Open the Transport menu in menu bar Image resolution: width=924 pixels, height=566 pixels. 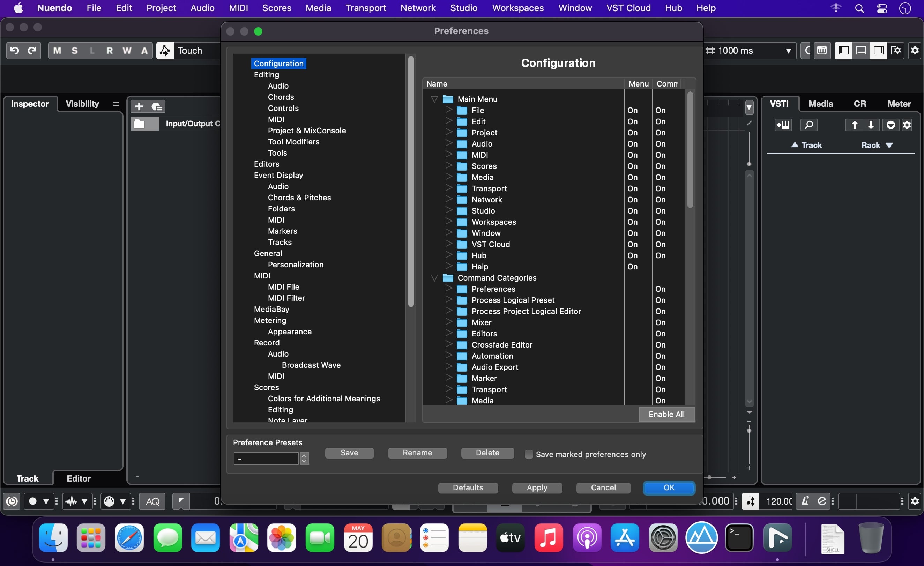click(x=366, y=8)
